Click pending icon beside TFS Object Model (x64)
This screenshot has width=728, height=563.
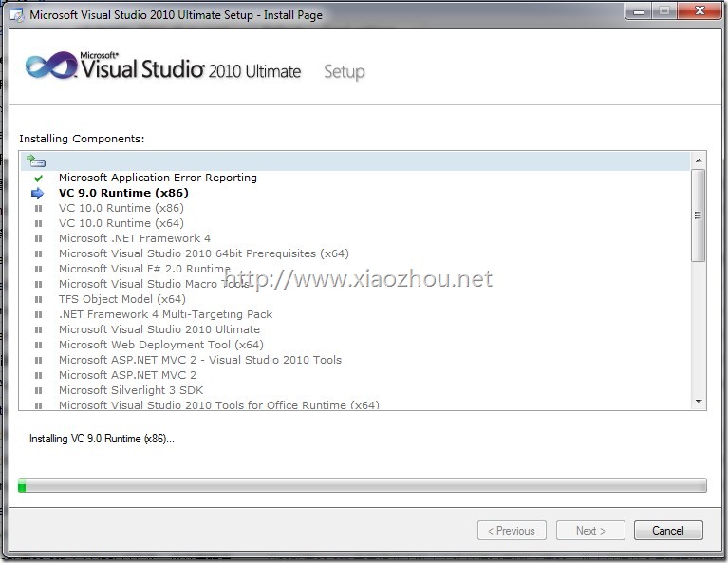point(39,300)
